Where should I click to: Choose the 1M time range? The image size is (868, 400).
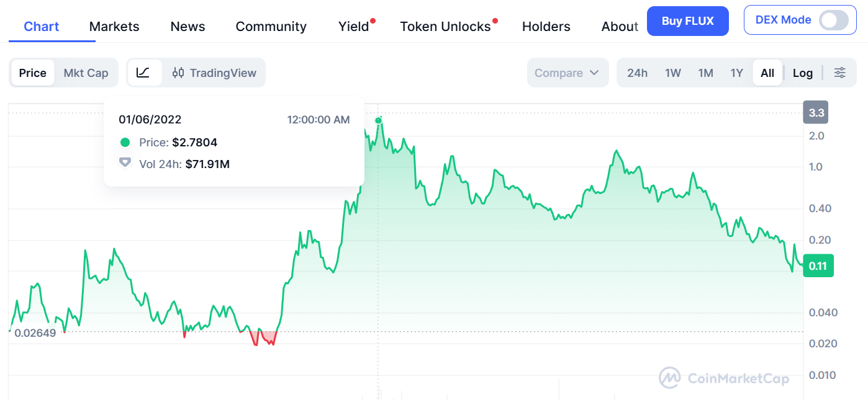(x=705, y=73)
